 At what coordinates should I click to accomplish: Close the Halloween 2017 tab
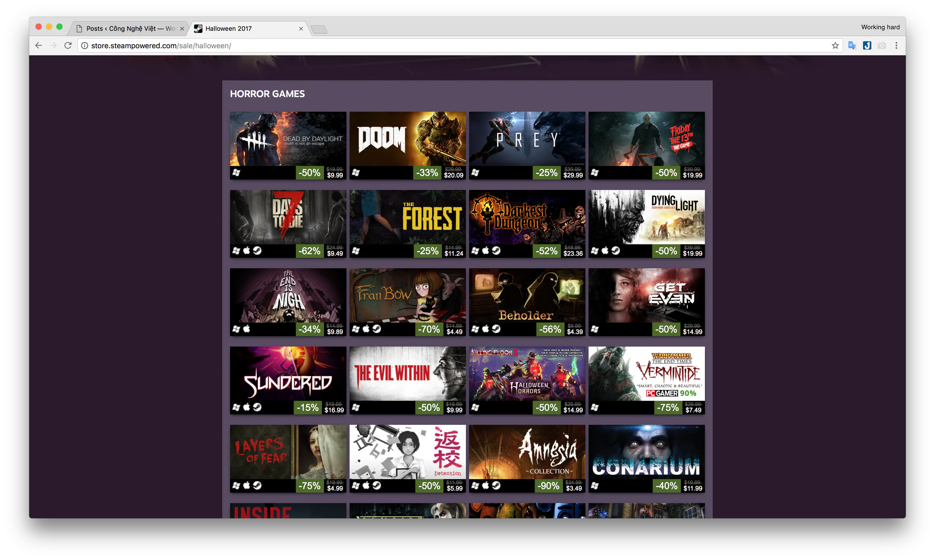(x=301, y=29)
